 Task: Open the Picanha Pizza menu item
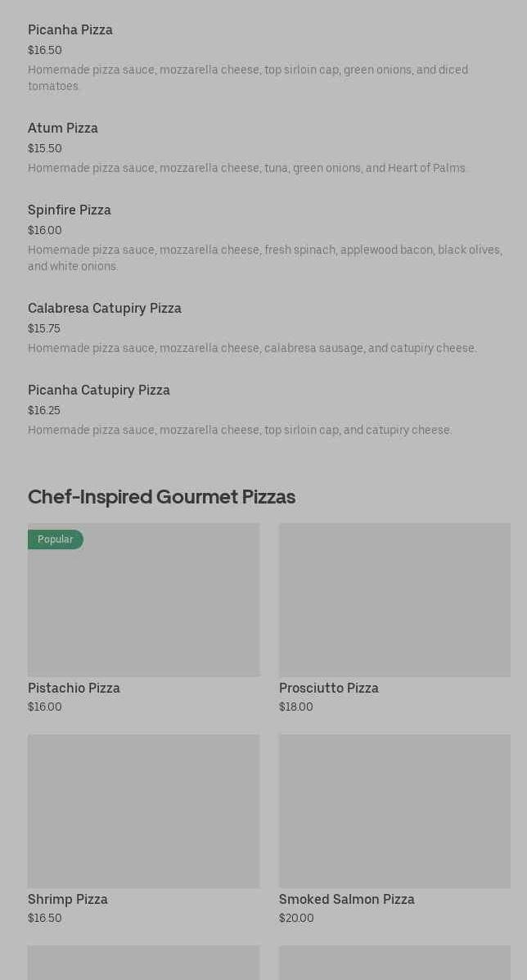point(70,30)
